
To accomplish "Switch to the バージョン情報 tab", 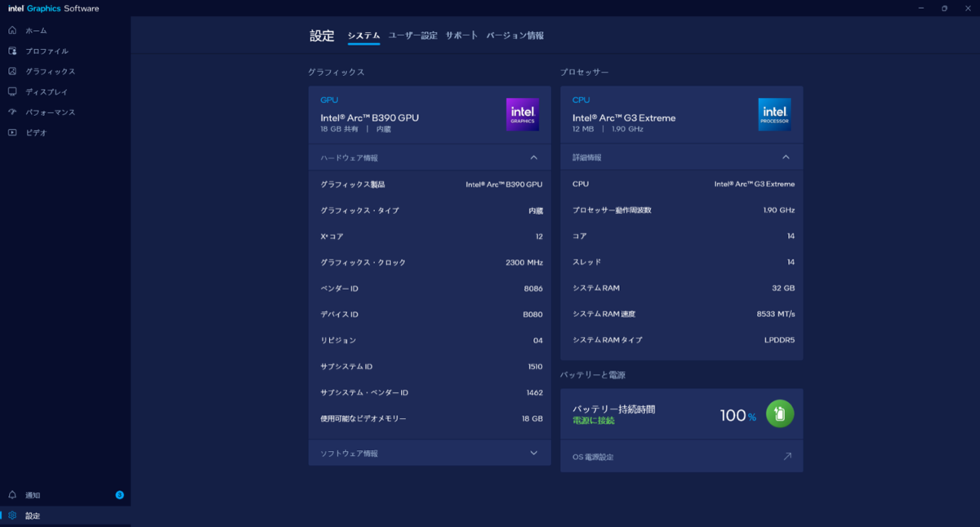I will [515, 36].
